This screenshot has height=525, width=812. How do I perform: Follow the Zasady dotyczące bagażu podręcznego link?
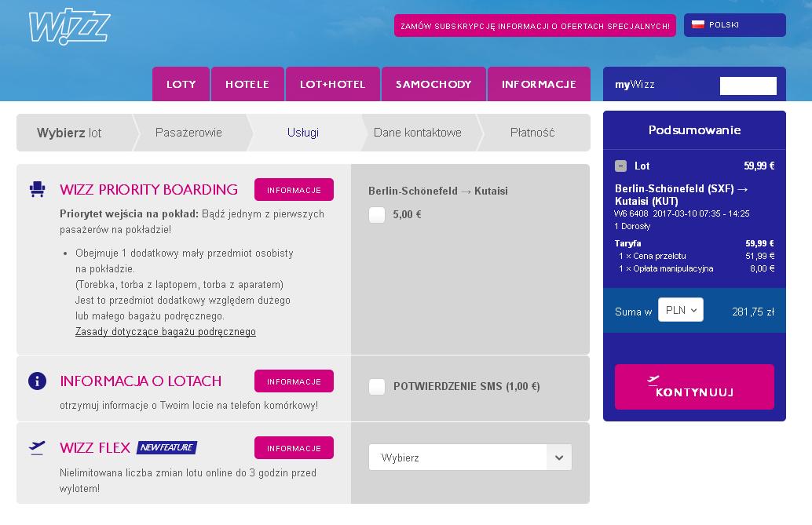tap(166, 331)
